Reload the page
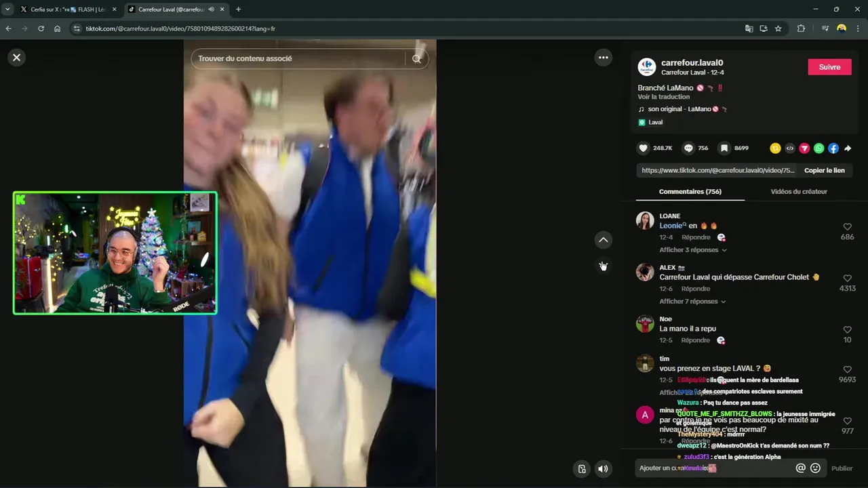Viewport: 868px width, 488px height. pos(41,28)
